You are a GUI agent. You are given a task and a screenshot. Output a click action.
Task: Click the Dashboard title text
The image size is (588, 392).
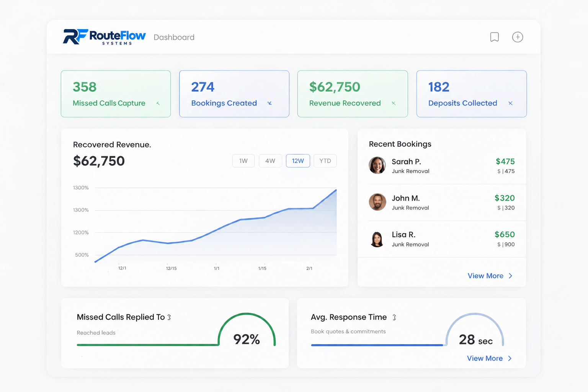[x=174, y=37]
